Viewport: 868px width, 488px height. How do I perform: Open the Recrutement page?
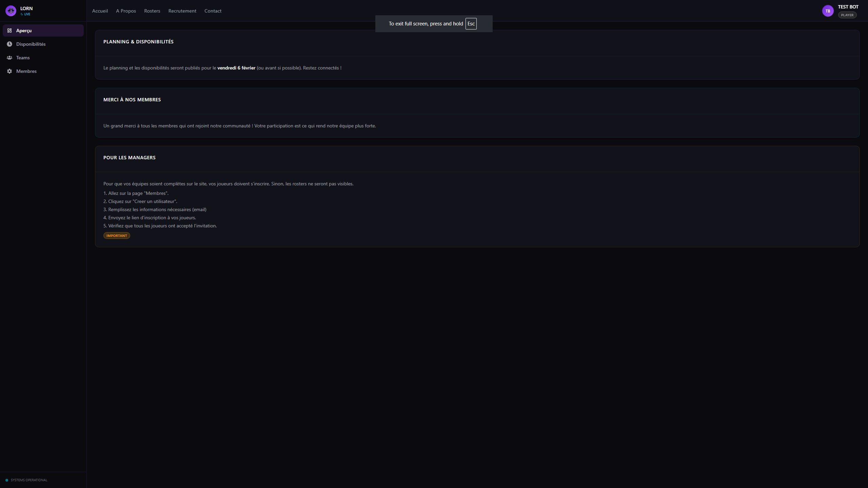(182, 11)
